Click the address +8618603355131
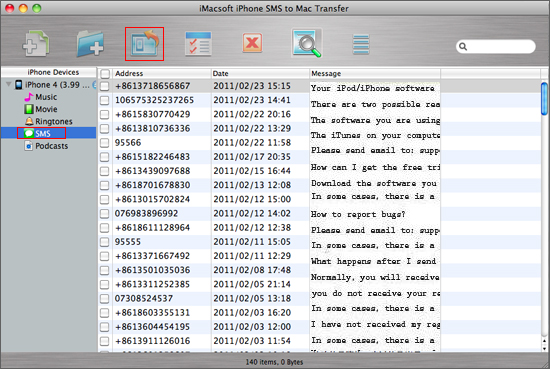Viewport: 550px width, 369px height. pos(153,313)
